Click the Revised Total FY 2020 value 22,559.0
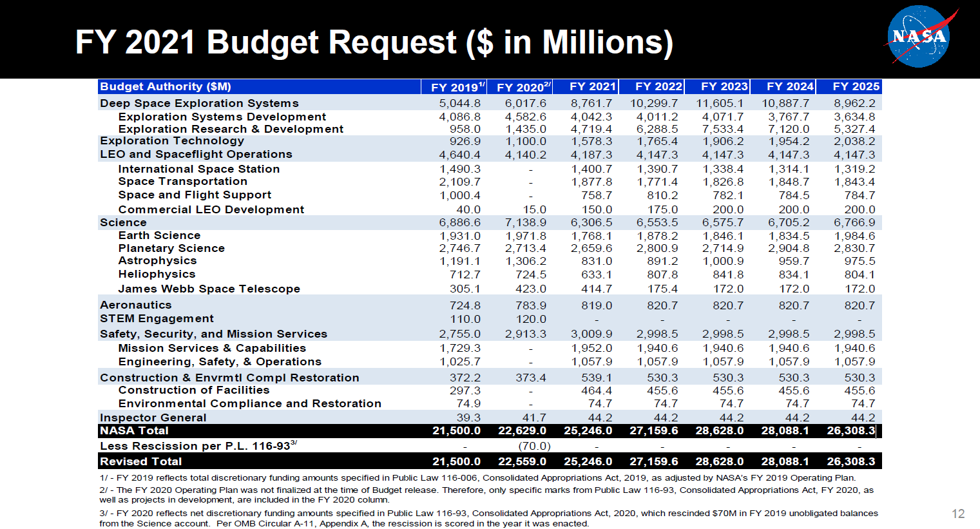Screen dimensions: 980x529 click(522, 461)
